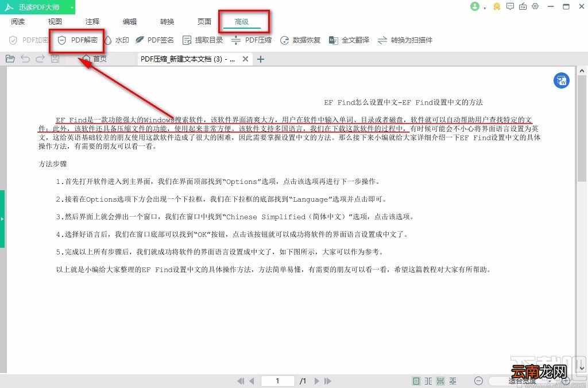Click the undo arrow icon
588x388 pixels.
[x=25, y=59]
